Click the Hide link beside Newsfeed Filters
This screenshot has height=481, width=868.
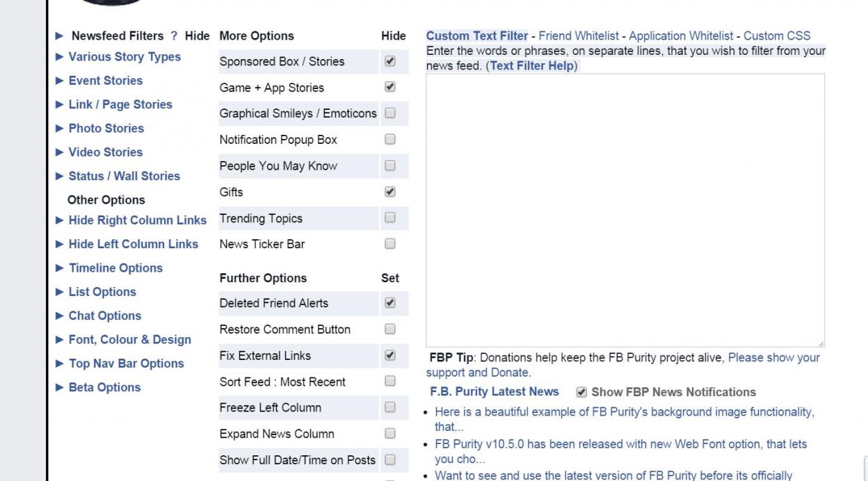click(x=197, y=36)
